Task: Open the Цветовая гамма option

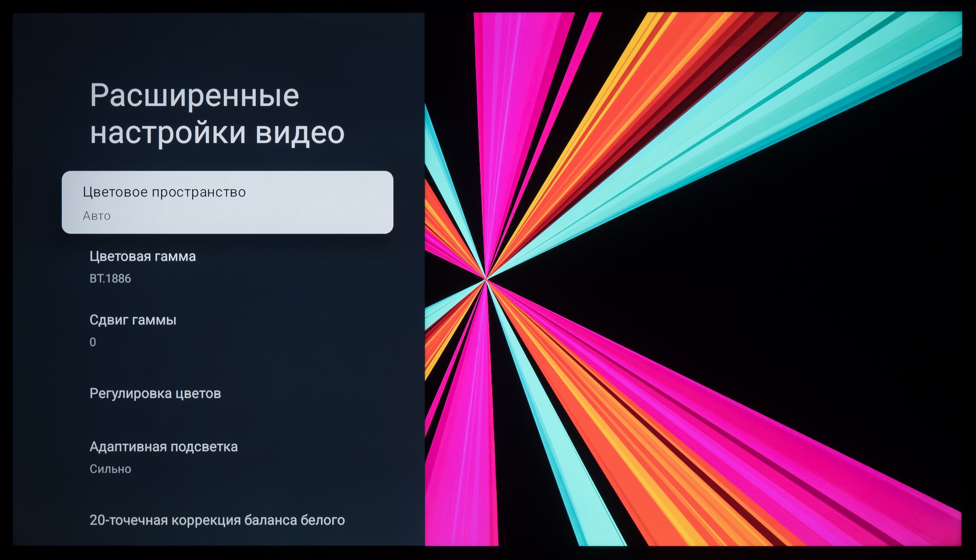Action: pyautogui.click(x=142, y=256)
